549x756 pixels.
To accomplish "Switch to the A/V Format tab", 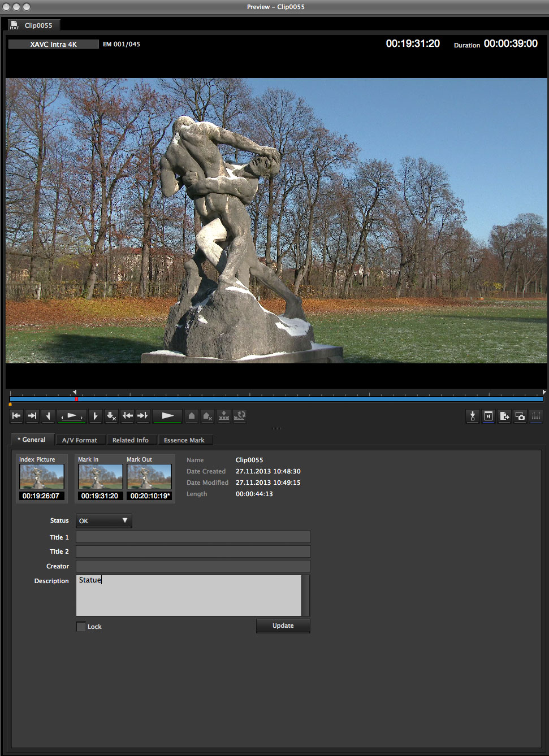I will click(x=79, y=440).
